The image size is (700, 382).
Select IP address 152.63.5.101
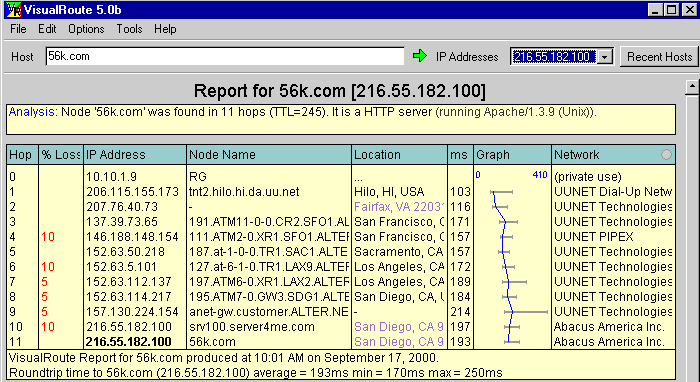click(121, 267)
